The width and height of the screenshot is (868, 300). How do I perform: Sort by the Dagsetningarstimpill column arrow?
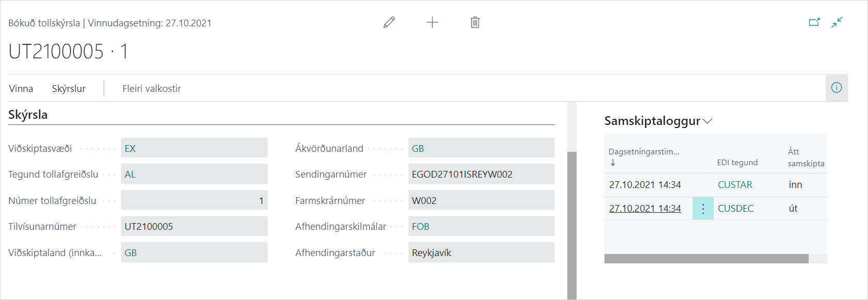pyautogui.click(x=613, y=163)
